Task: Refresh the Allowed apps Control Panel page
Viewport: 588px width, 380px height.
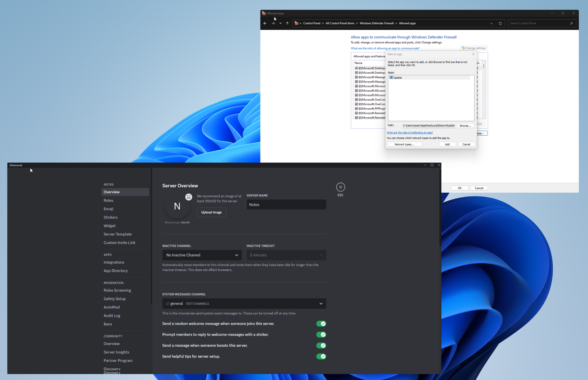Action: point(500,23)
